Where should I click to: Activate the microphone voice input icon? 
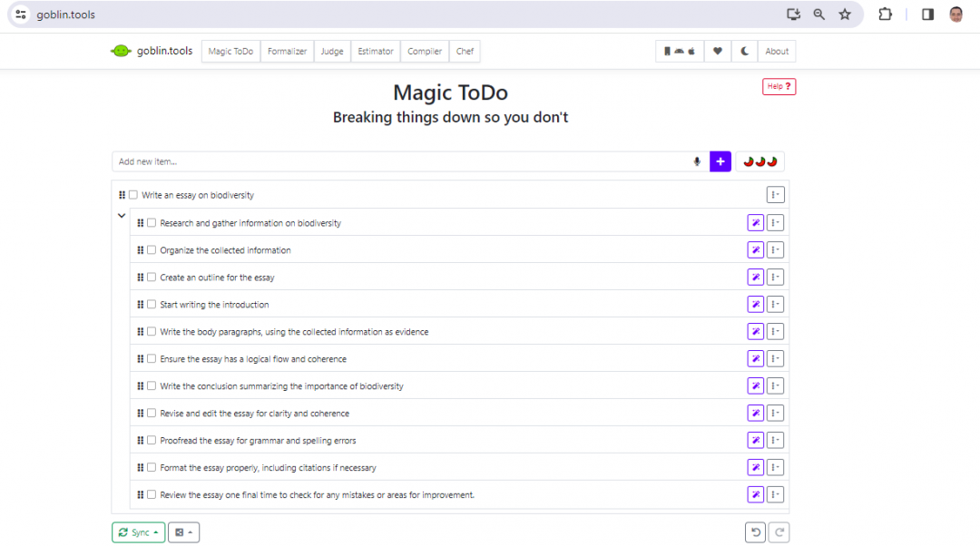(x=697, y=161)
